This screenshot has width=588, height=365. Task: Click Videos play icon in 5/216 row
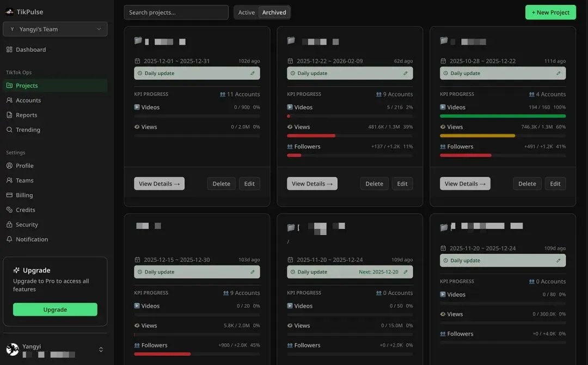point(290,107)
